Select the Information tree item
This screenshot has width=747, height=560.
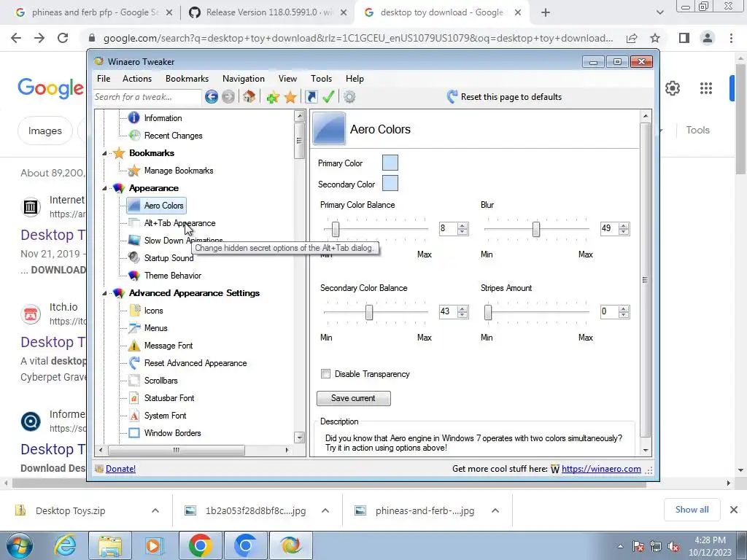pos(163,118)
